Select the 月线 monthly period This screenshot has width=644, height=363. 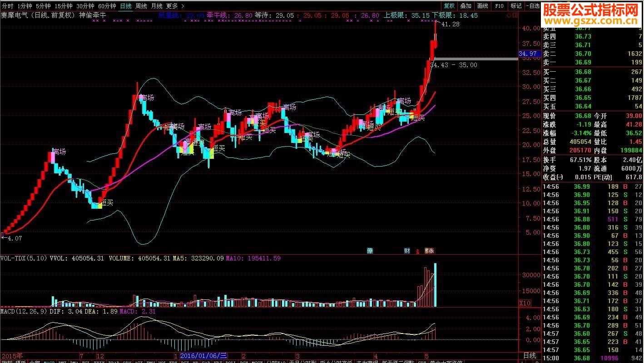156,6
